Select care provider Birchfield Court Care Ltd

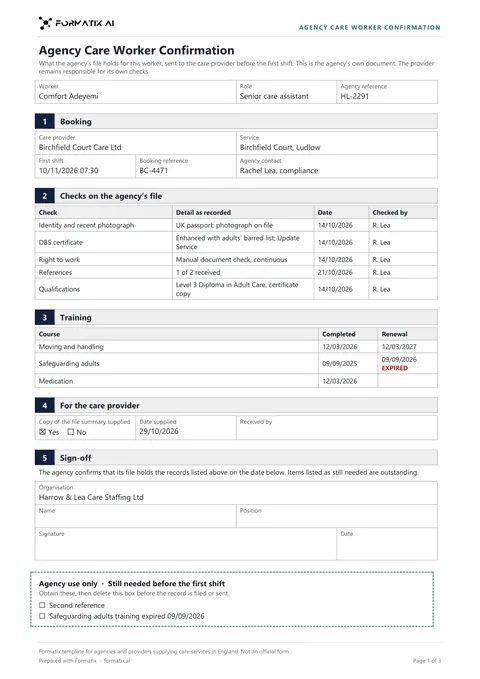click(80, 147)
